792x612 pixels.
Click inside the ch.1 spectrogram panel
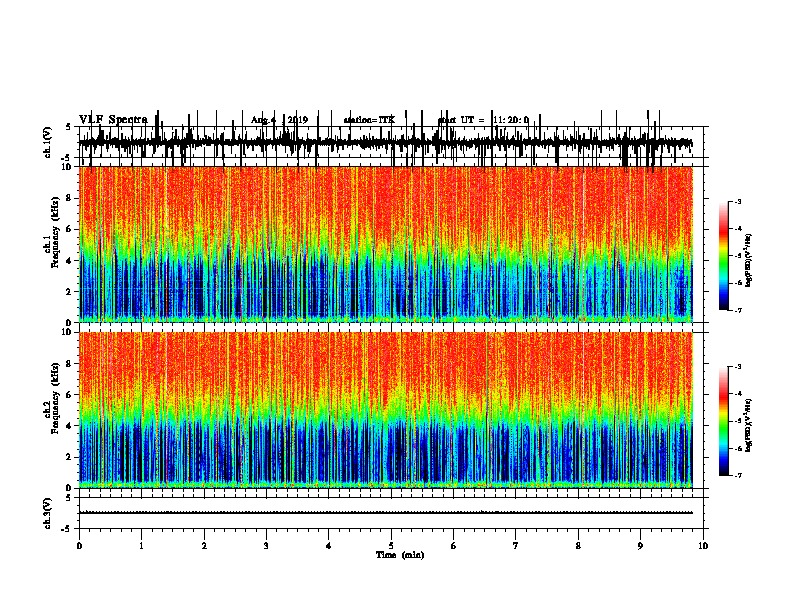[385, 244]
